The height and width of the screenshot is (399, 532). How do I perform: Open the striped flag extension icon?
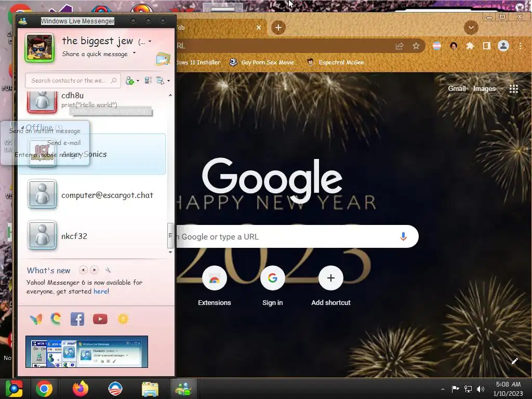click(437, 46)
